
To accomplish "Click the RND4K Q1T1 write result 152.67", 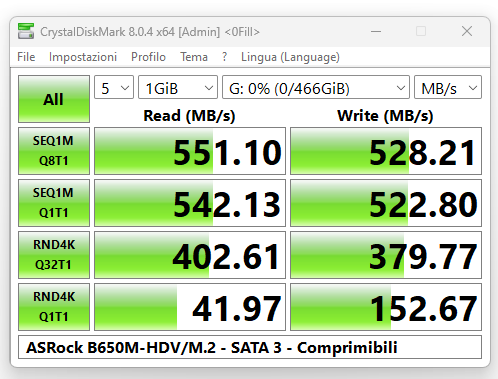I will 386,307.
